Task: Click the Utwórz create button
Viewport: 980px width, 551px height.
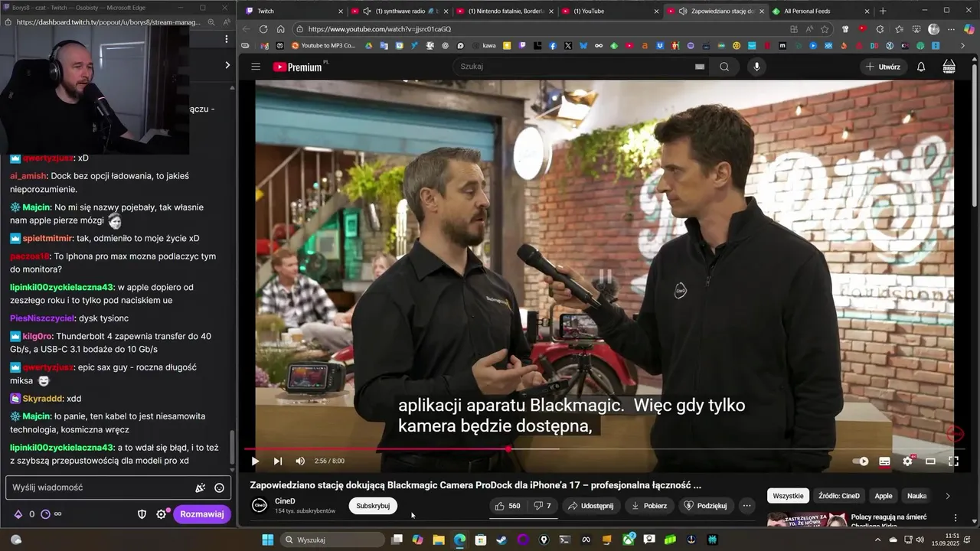Action: click(x=883, y=67)
